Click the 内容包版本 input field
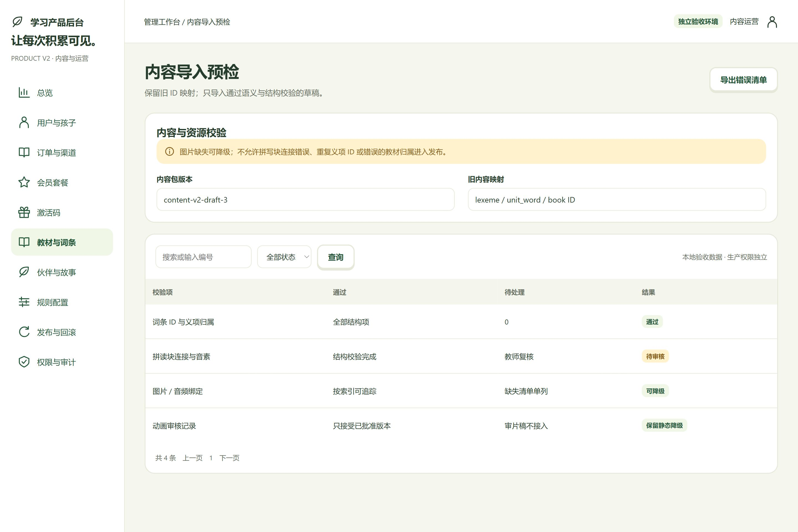Screen dimensions: 798x532 click(x=305, y=199)
